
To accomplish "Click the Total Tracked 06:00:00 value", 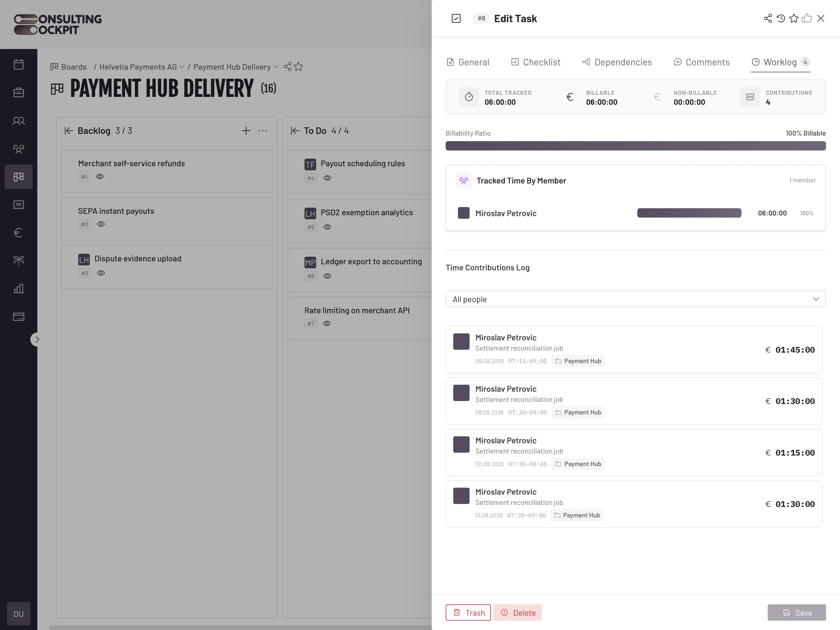I will pos(500,102).
